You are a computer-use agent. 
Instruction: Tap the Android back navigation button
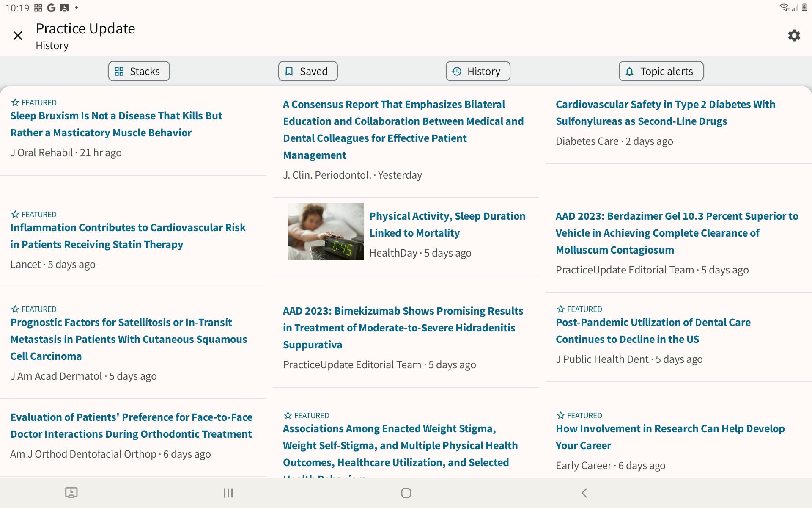pyautogui.click(x=584, y=493)
